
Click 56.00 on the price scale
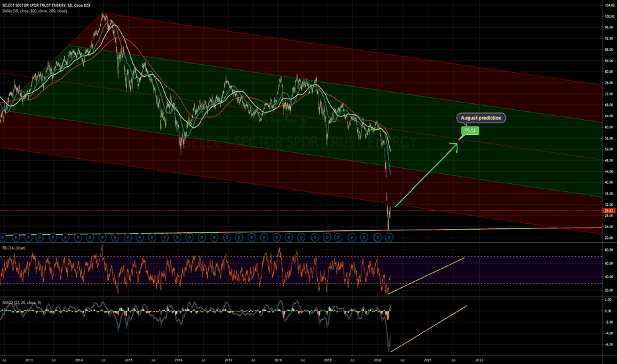609,138
